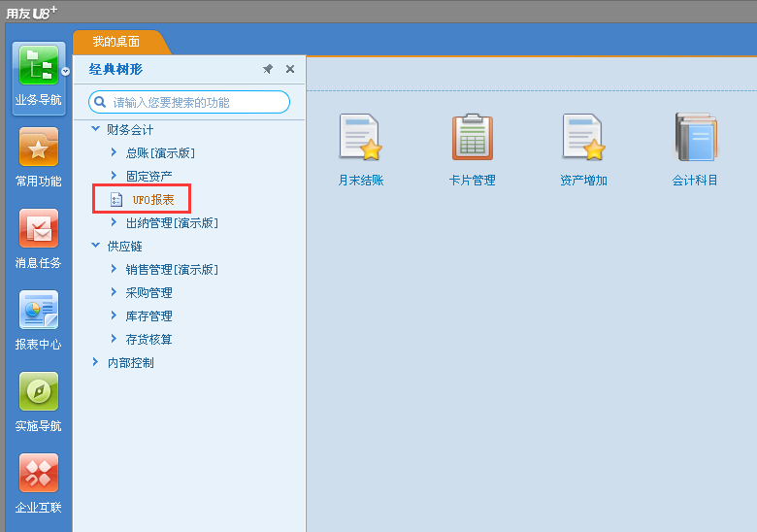
Task: Close the 经典树形 panel
Action: [x=290, y=69]
